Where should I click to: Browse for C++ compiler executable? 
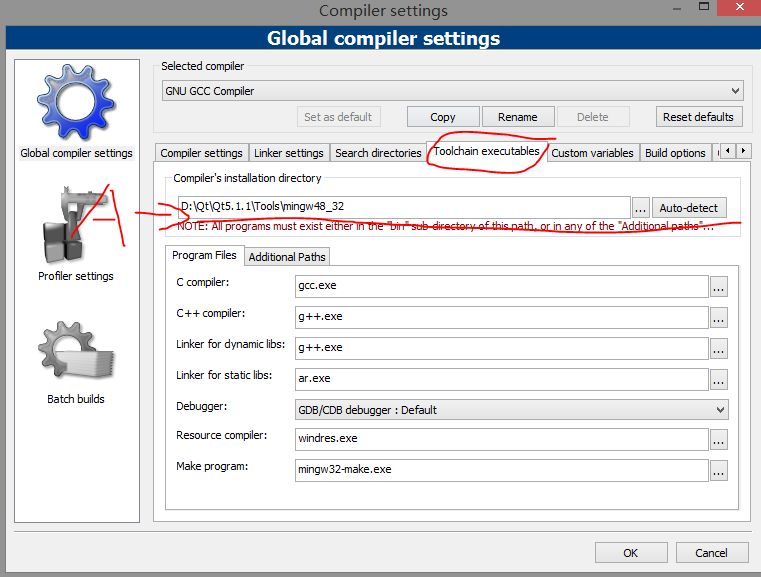point(718,318)
